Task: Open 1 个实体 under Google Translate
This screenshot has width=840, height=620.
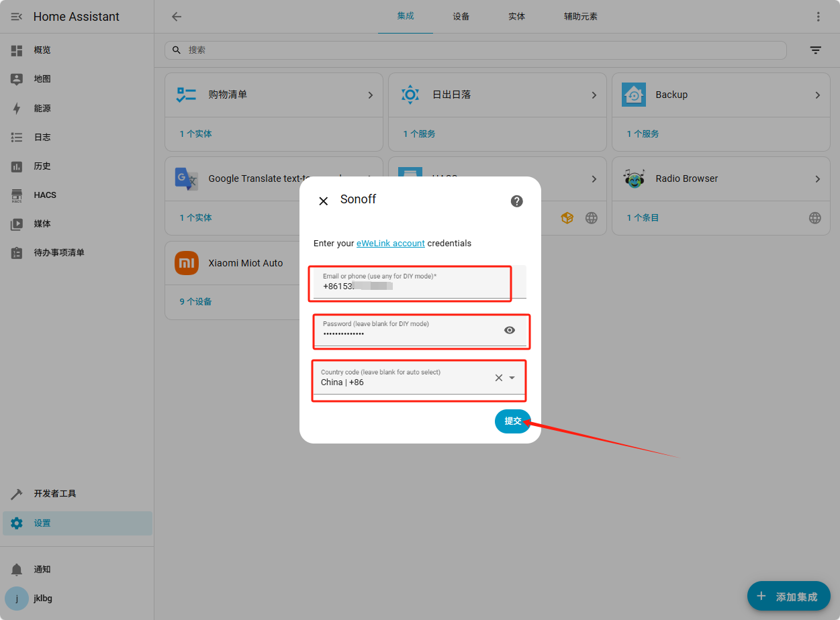Action: point(195,218)
